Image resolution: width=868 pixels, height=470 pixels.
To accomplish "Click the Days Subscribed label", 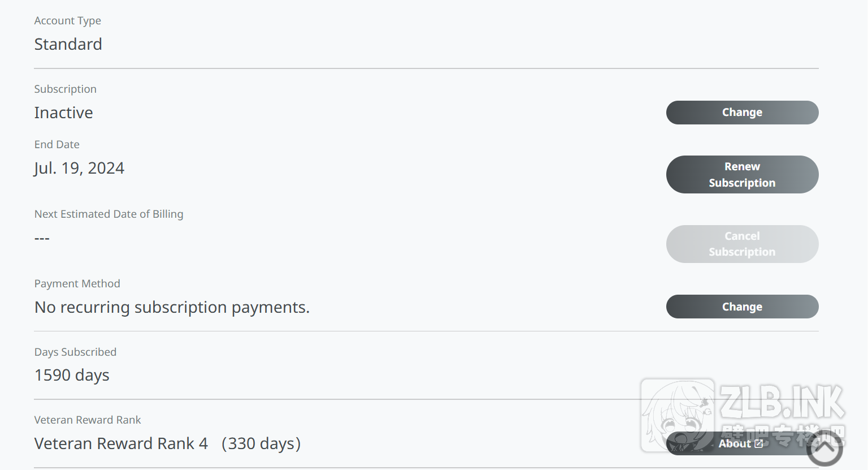I will point(75,352).
